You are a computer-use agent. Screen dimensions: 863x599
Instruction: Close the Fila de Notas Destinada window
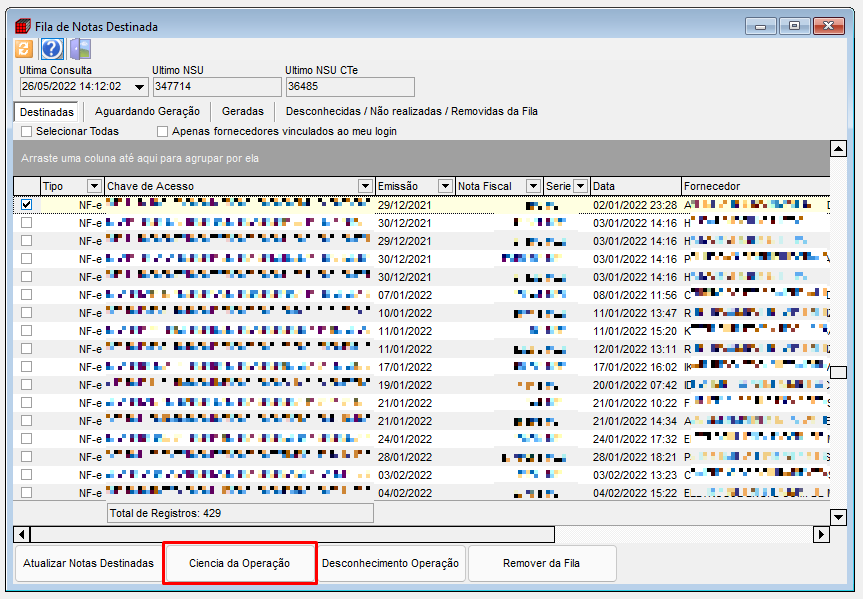point(828,26)
